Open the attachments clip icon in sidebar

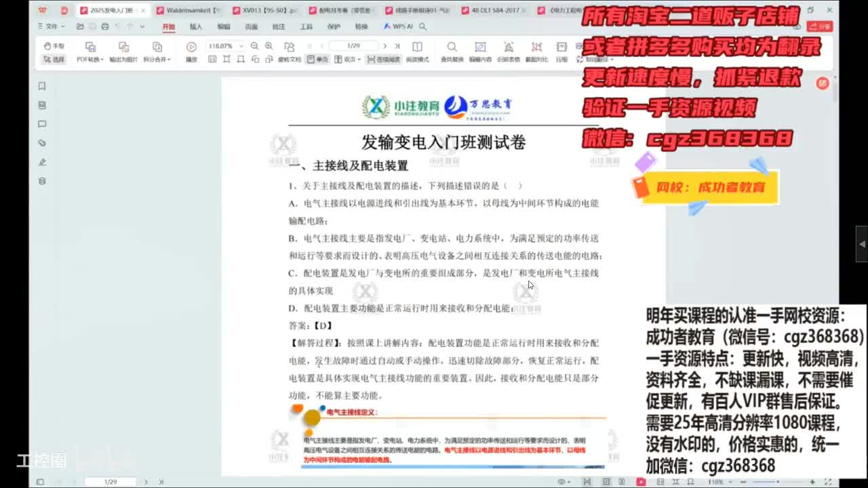click(42, 143)
